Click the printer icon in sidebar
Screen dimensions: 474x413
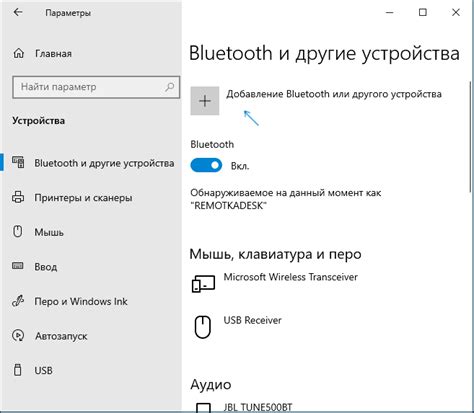18,197
